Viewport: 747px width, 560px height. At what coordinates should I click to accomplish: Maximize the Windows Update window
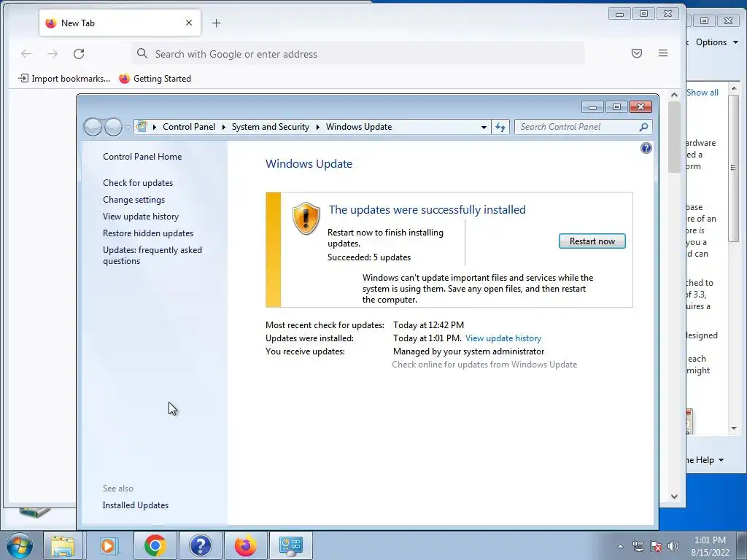coord(616,107)
